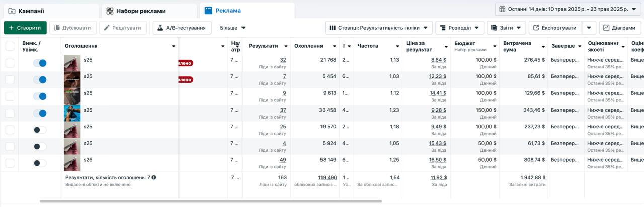Select all ads with header checkbox
Image resolution: width=644 pixels, height=207 pixels.
coord(10,46)
